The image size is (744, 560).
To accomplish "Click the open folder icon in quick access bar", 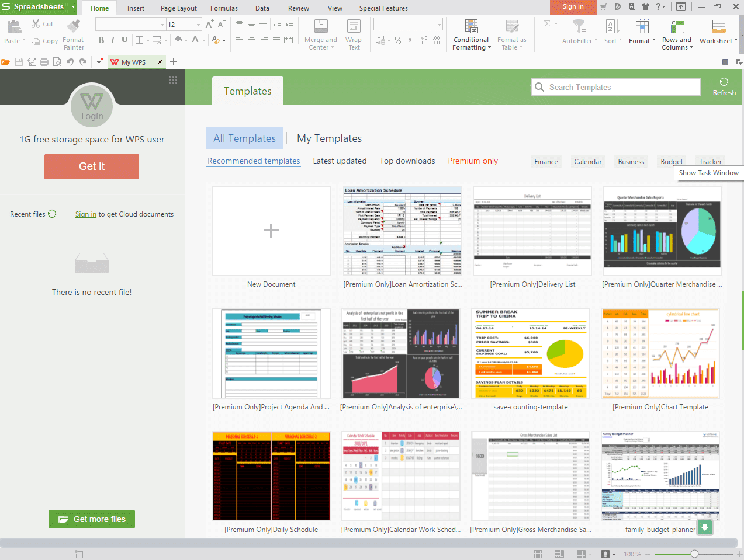I will (x=5, y=62).
